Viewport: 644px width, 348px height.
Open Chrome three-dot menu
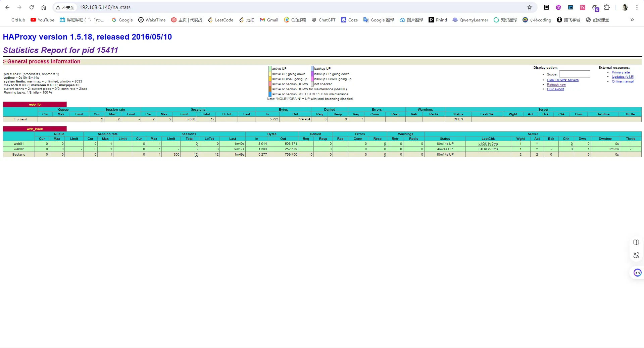pyautogui.click(x=637, y=7)
